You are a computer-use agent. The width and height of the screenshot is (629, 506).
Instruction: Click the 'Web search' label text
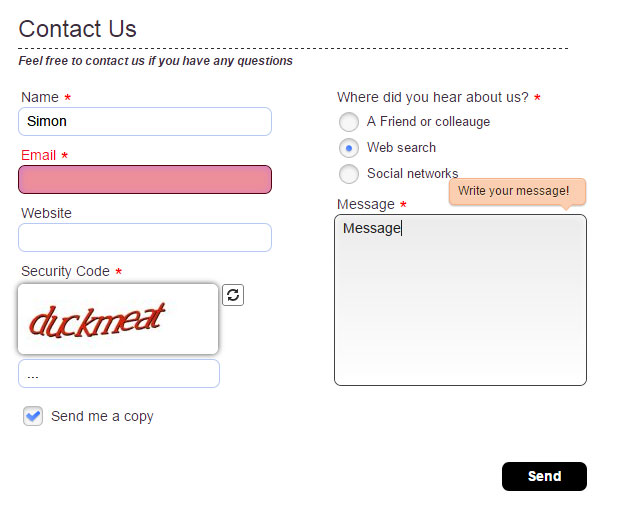[401, 148]
